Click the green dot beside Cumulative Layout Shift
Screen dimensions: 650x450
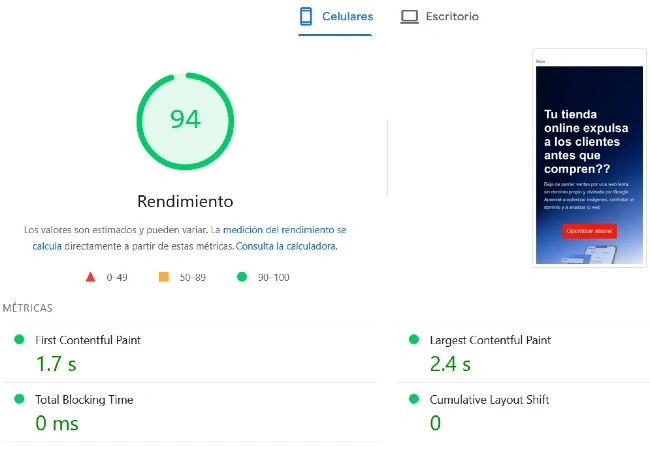(414, 399)
